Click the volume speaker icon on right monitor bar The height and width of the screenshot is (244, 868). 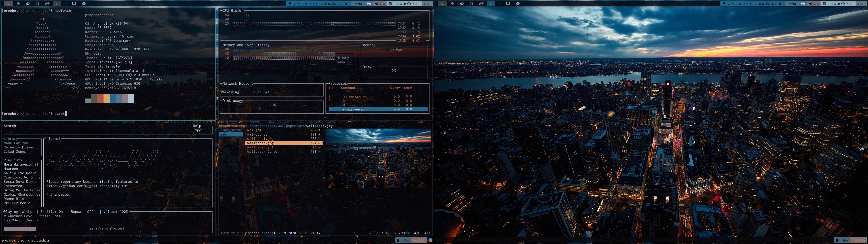[x=811, y=4]
